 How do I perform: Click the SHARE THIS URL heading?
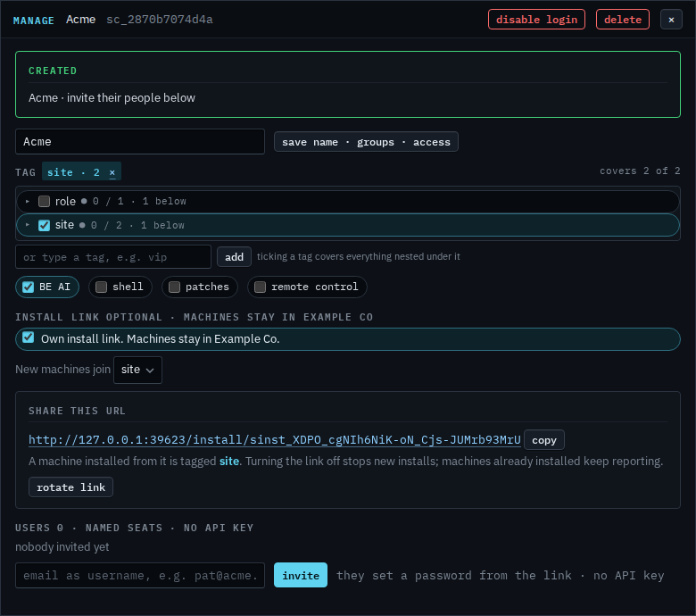coord(78,411)
